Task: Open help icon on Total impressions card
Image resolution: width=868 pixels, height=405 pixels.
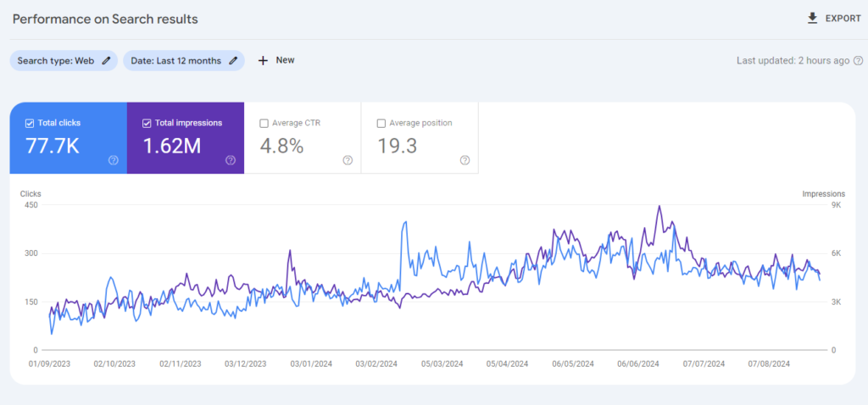Action: tap(231, 160)
